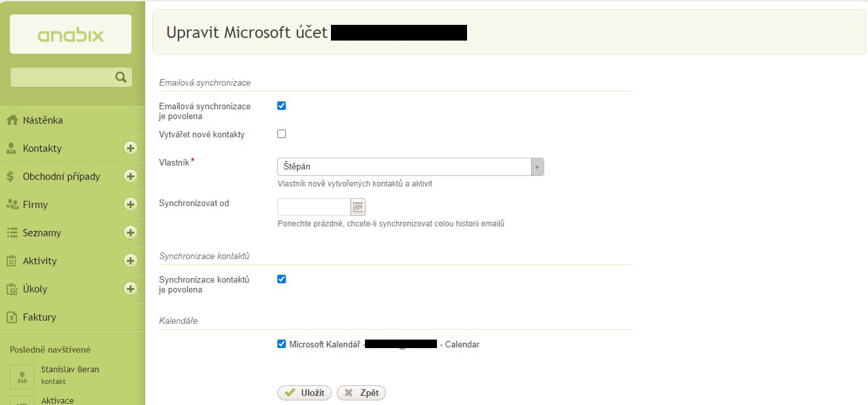The width and height of the screenshot is (868, 405).
Task: Add activity with Aktivity plus icon
Action: pos(130,261)
